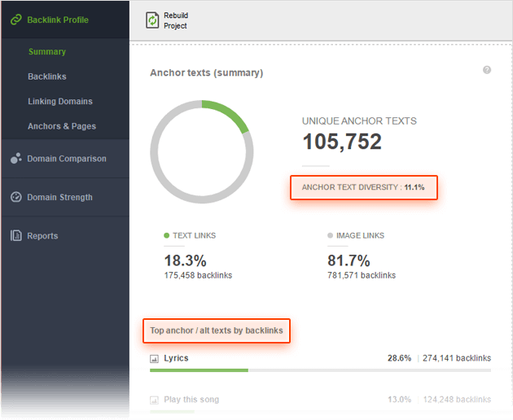Click the Domain Strength gauge icon
This screenshot has width=513, height=420.
click(15, 197)
